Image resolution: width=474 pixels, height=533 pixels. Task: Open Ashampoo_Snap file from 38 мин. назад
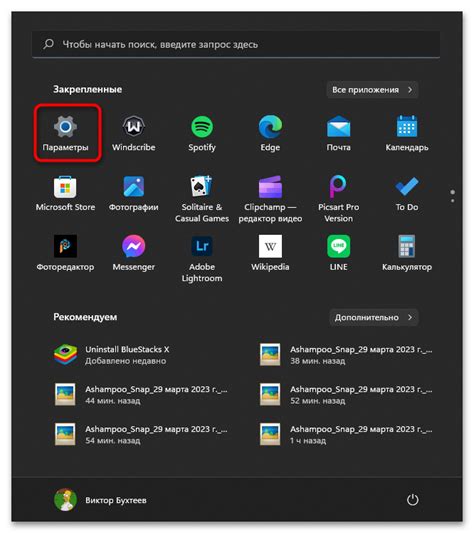pyautogui.click(x=345, y=355)
